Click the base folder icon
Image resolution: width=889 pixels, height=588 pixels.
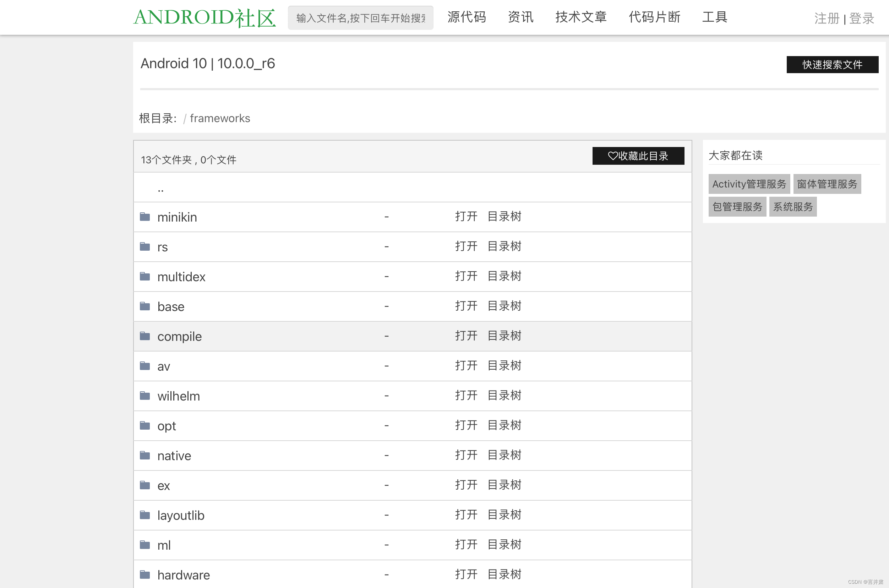point(145,306)
